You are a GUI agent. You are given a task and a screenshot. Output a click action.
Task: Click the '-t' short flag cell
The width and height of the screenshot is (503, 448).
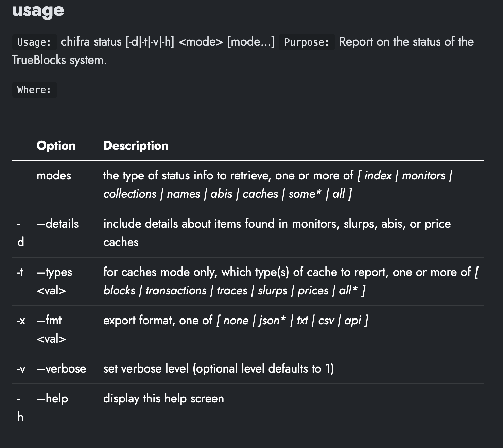click(20, 272)
